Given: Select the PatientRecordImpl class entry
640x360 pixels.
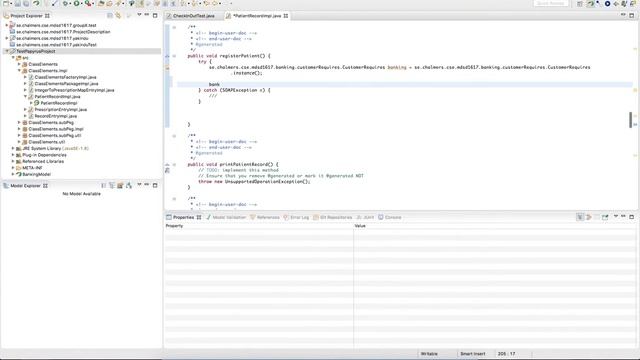Looking at the screenshot, I should point(59,103).
